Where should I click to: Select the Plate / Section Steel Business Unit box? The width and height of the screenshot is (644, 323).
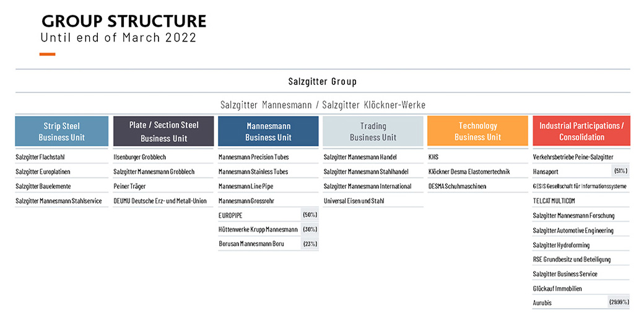point(163,131)
